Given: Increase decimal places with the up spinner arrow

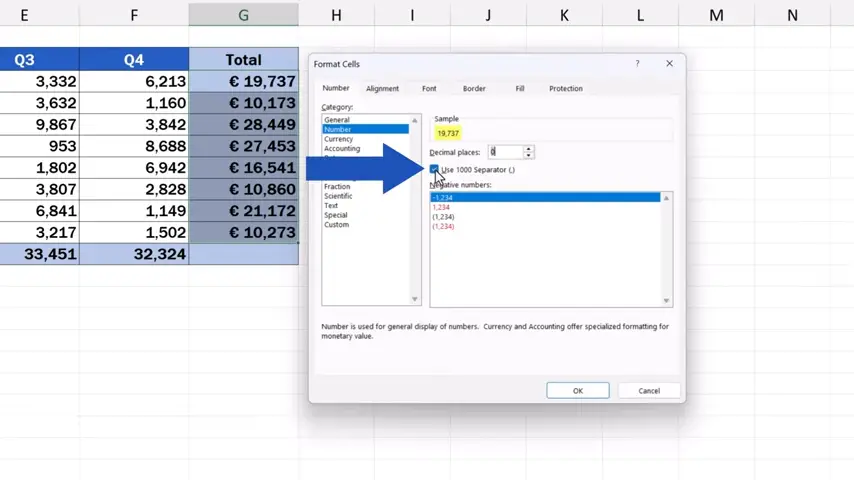Looking at the screenshot, I should click(x=529, y=148).
